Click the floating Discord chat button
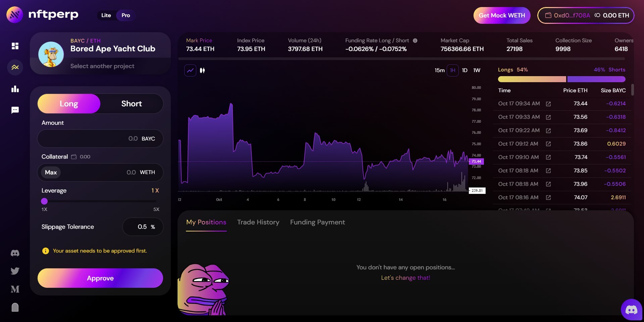 tap(632, 310)
